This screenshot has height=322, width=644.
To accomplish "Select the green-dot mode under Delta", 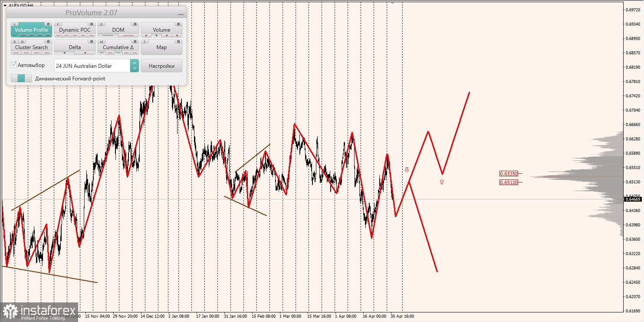I will 64,53.
